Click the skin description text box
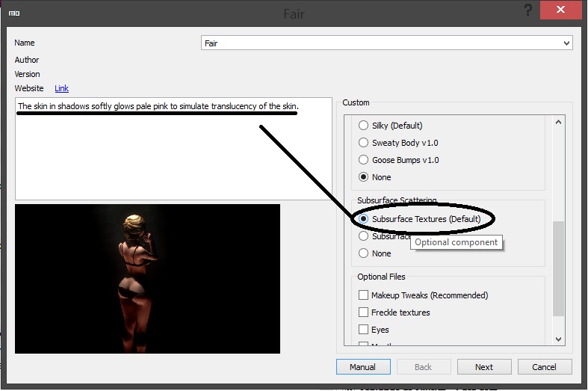The width and height of the screenshot is (588, 391). (x=173, y=149)
